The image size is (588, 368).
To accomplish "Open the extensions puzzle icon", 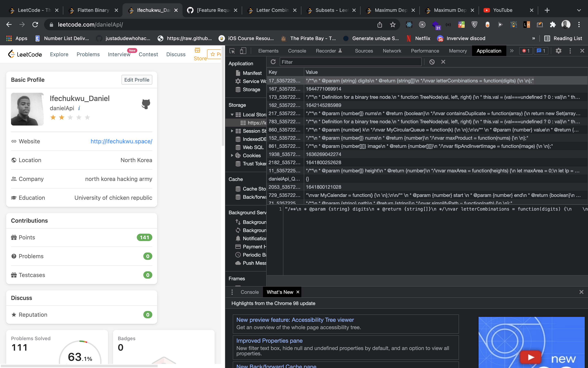I will point(553,25).
